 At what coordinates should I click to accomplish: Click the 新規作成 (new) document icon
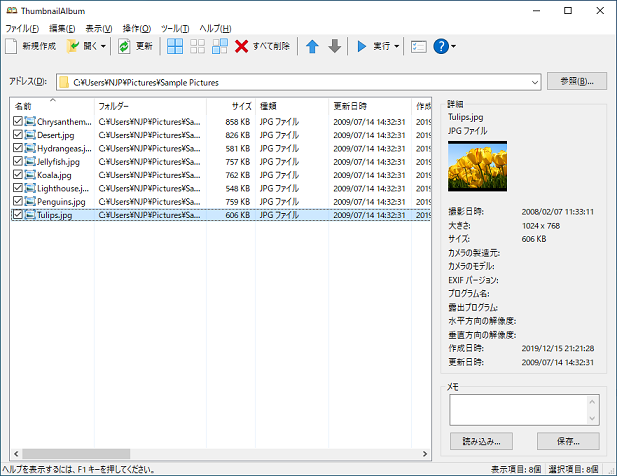tap(11, 47)
